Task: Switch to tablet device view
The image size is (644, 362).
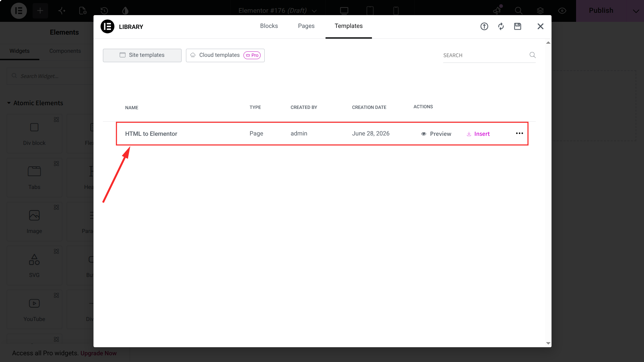Action: [x=370, y=11]
